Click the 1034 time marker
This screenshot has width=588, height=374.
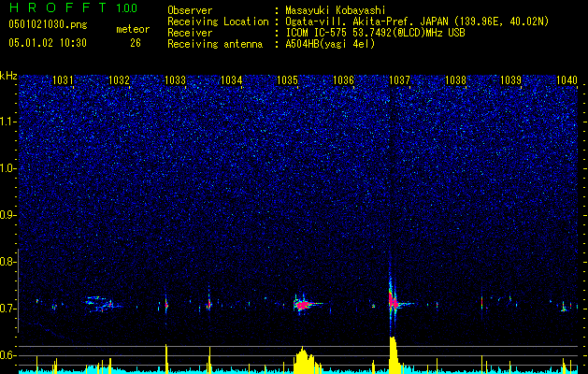click(x=232, y=79)
